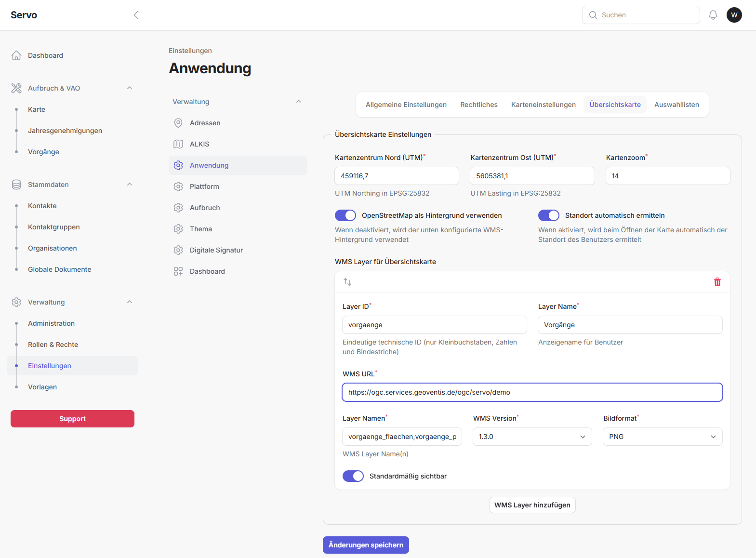Turn off Standort automatisch ermitteln switch
This screenshot has width=756, height=558.
(549, 215)
